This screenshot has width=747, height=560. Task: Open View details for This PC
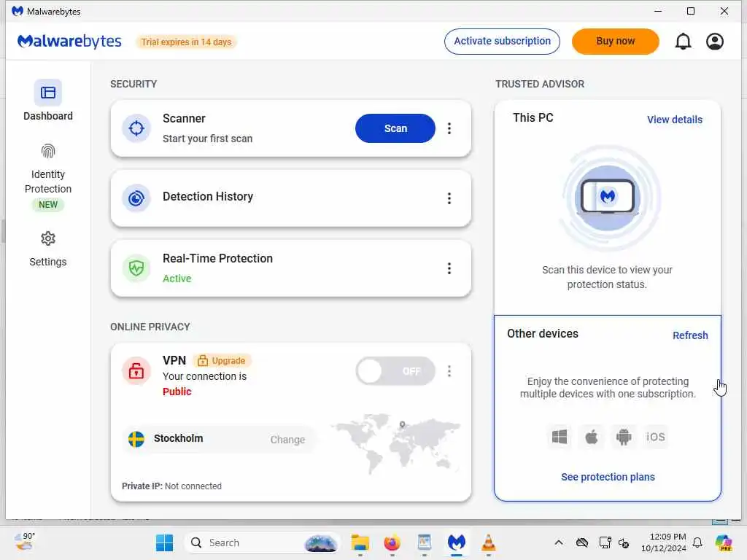tap(674, 120)
